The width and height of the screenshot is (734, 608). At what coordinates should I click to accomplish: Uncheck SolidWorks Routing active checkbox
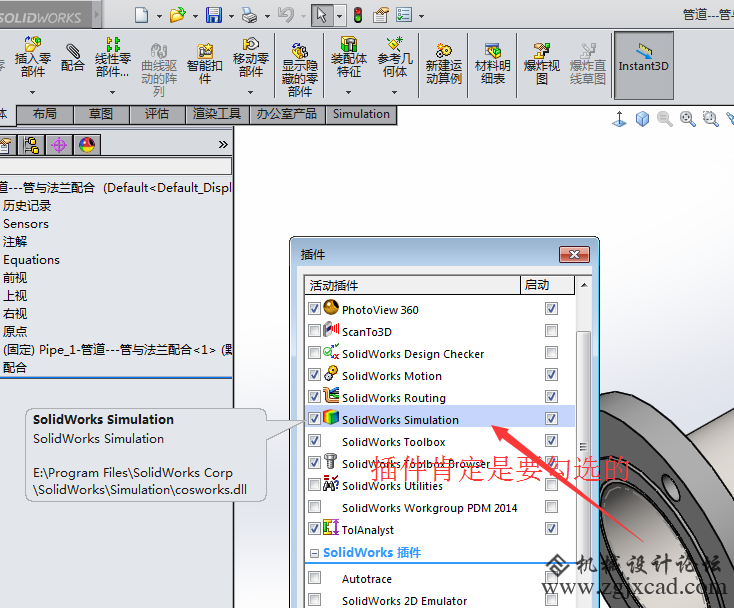coord(314,396)
